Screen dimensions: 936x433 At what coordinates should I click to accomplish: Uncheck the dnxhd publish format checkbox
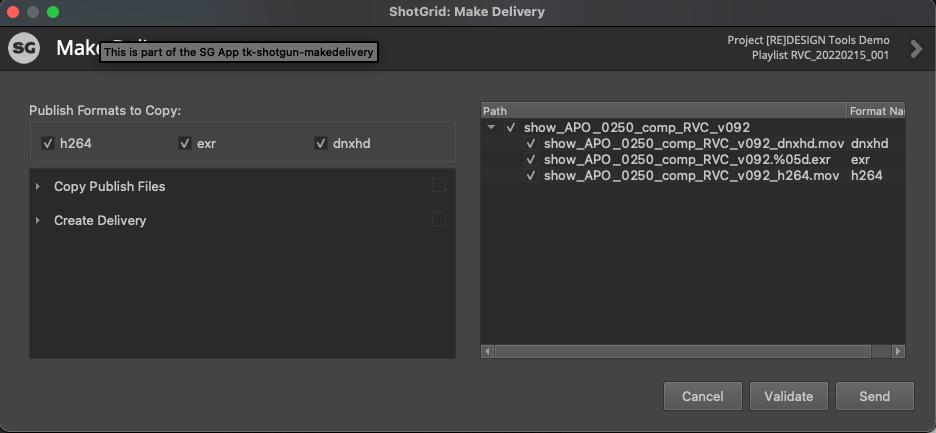click(321, 143)
